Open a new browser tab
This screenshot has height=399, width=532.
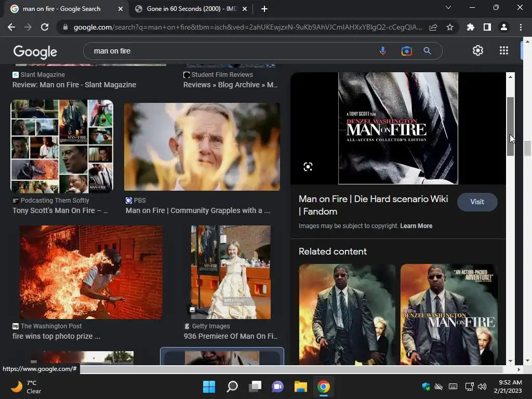click(264, 9)
